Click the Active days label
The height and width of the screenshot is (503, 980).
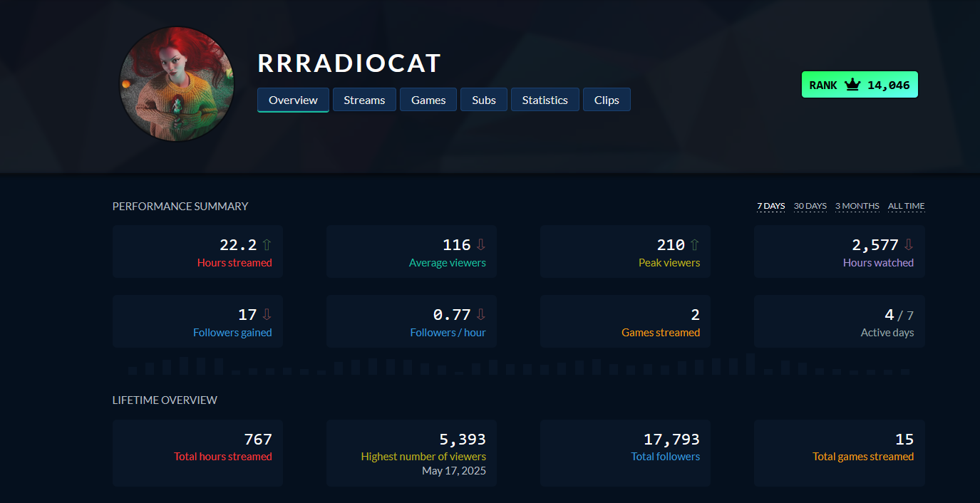[887, 333]
